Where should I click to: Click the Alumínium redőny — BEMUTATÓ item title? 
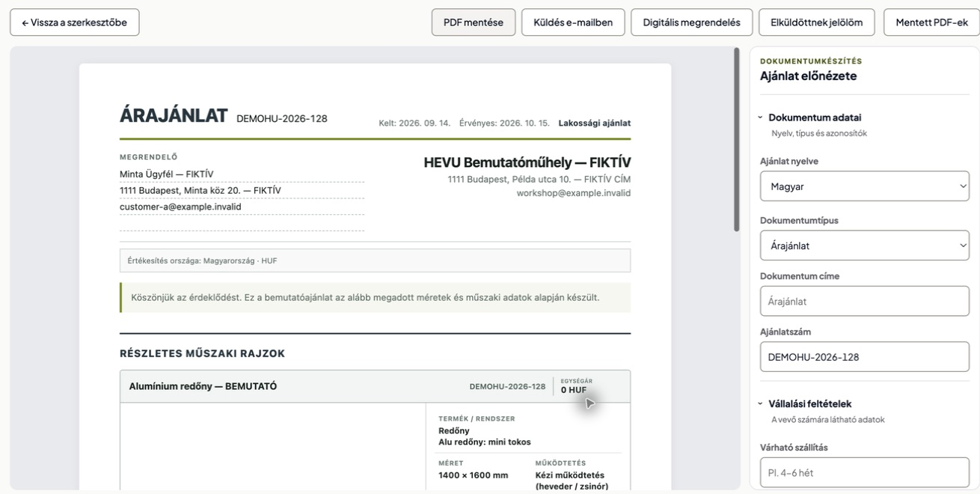203,386
